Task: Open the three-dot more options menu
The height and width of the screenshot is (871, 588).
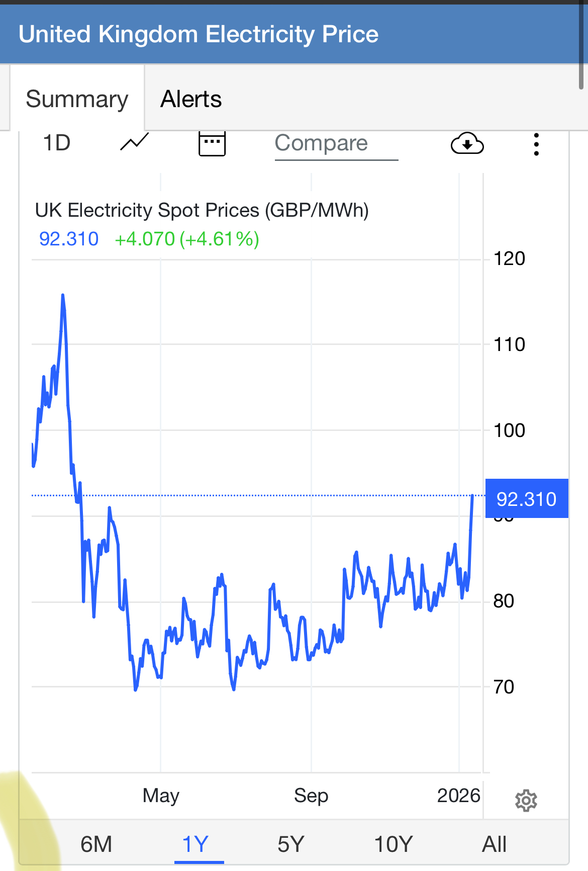Action: point(536,144)
